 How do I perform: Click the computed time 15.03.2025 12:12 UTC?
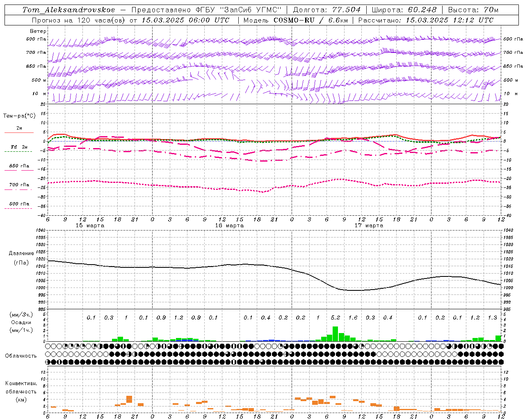[x=450, y=20]
